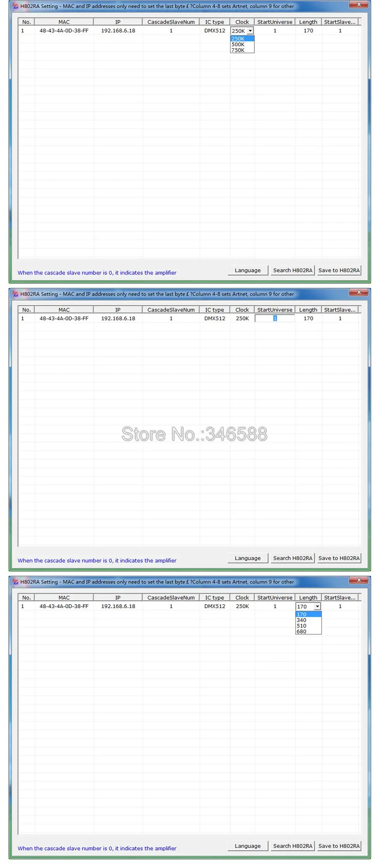The width and height of the screenshot is (389, 868).
Task: Click Length header in window with Clock list open
Action: [x=308, y=22]
